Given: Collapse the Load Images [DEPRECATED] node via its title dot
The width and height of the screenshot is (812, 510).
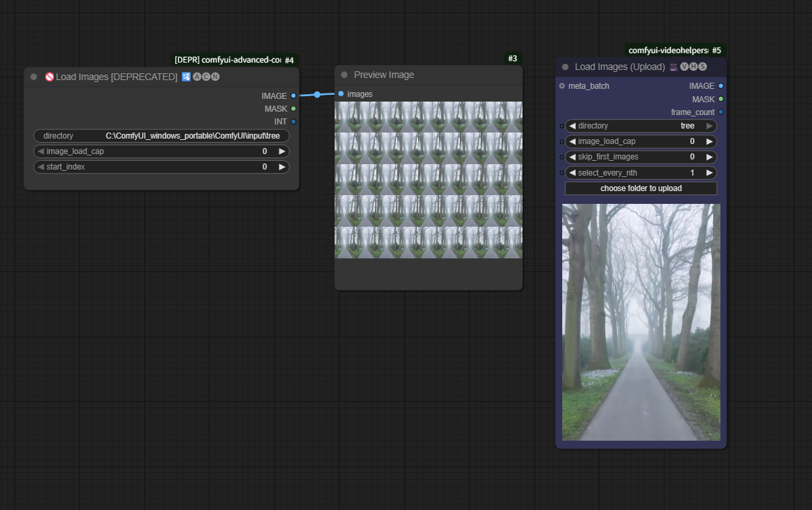Looking at the screenshot, I should [x=34, y=77].
